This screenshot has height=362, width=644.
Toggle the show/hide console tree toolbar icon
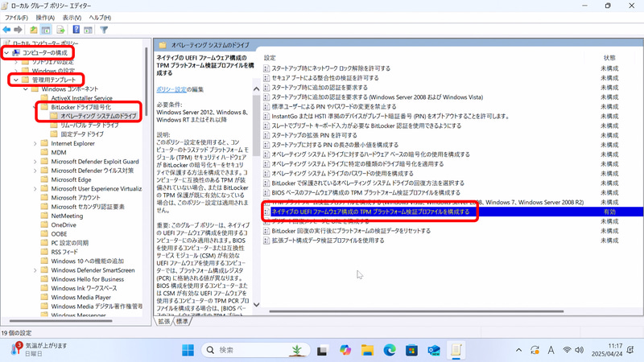(46, 30)
